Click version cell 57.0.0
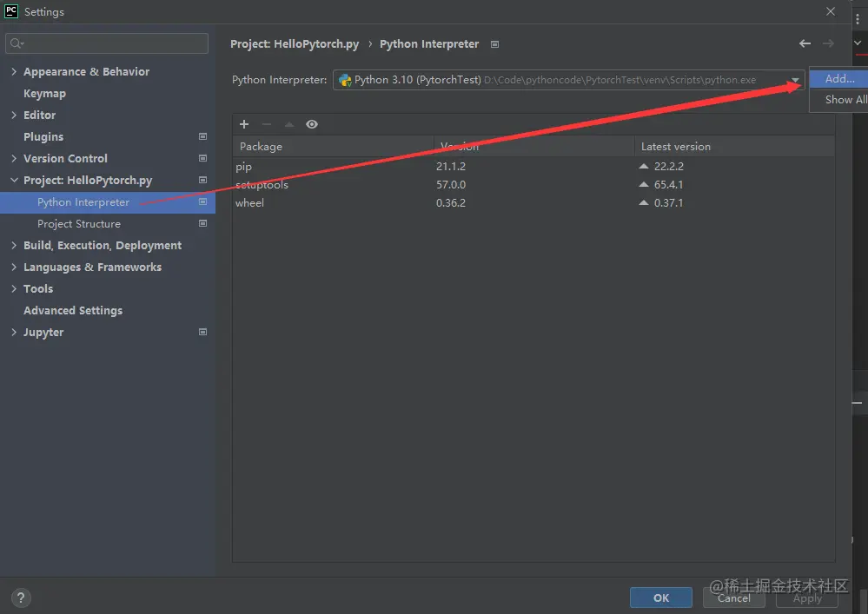Viewport: 868px width, 614px height. pos(451,184)
